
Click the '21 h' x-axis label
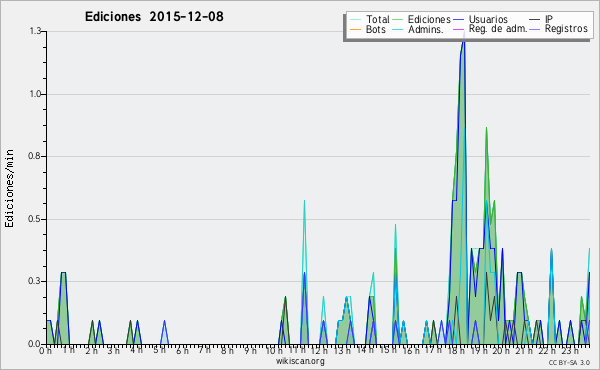click(523, 350)
